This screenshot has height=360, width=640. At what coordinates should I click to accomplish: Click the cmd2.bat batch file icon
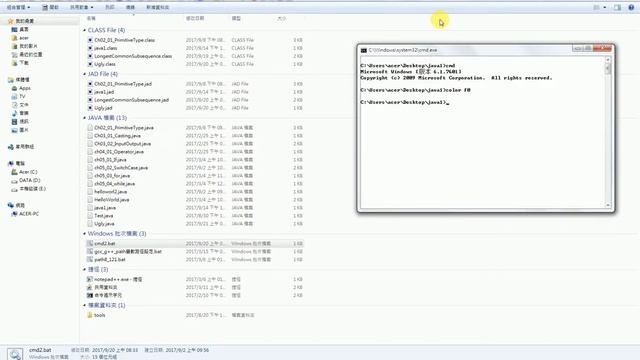[x=90, y=243]
